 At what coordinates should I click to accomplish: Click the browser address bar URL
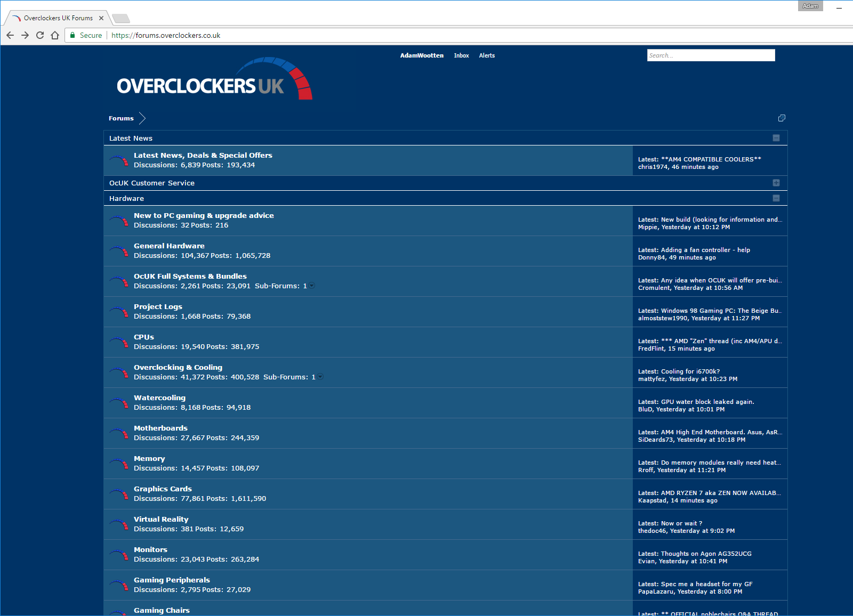coord(166,35)
